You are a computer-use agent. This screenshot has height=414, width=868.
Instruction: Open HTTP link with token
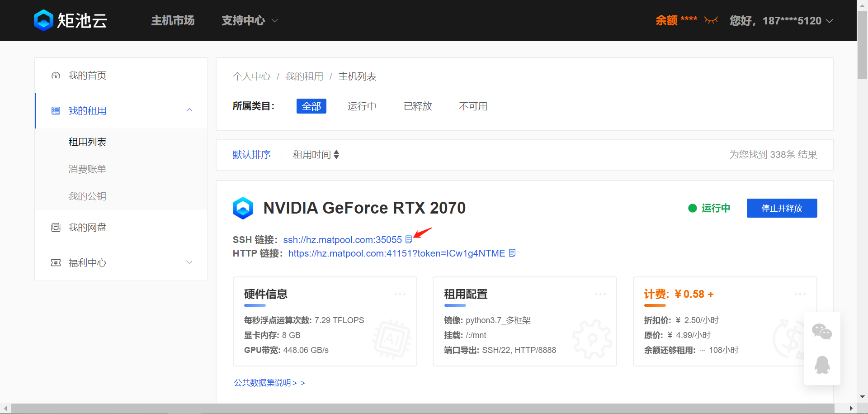point(396,253)
